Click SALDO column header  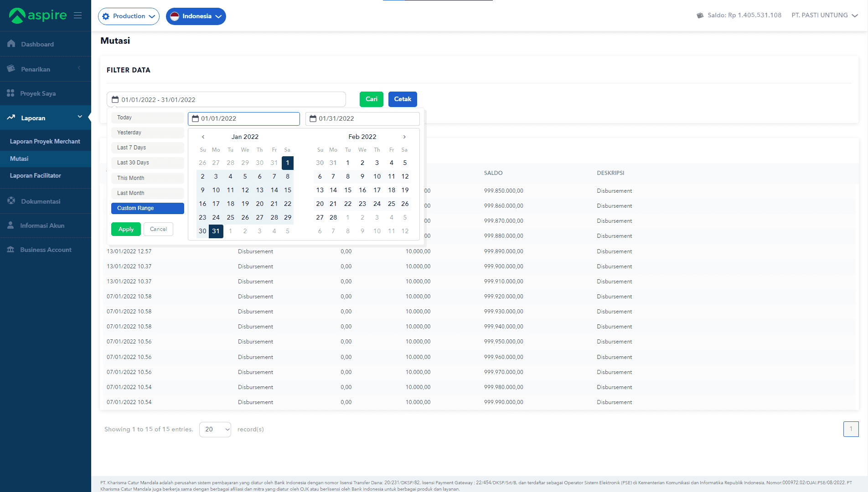pos(493,173)
